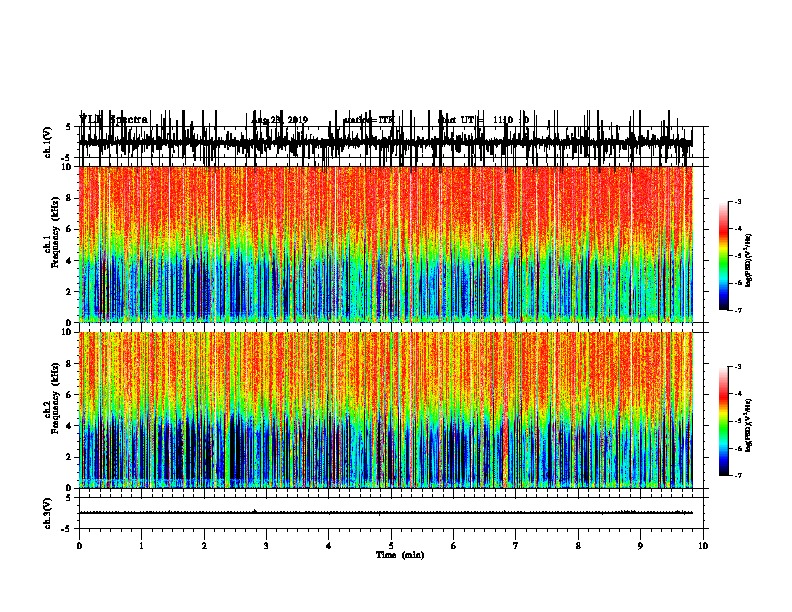Click the 'ch.3(V)' axis label
This screenshot has width=792, height=612.
48,513
